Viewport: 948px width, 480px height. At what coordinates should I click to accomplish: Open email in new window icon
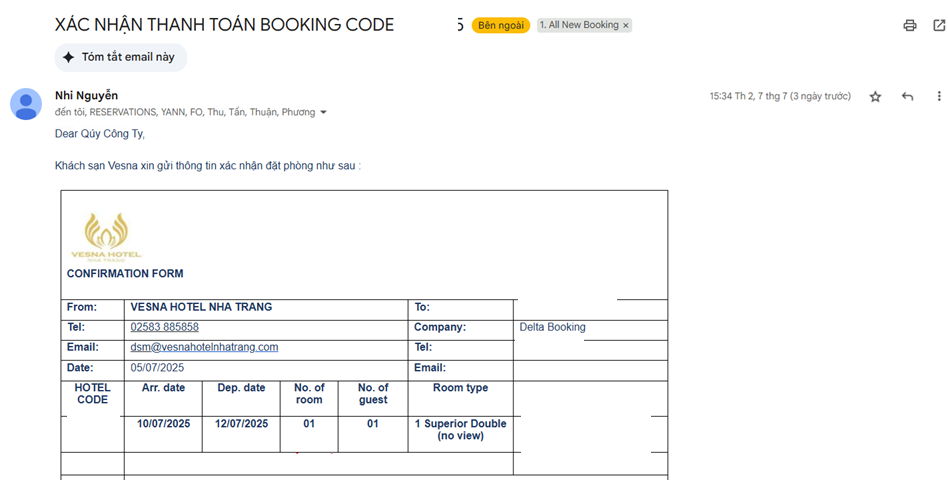point(939,25)
